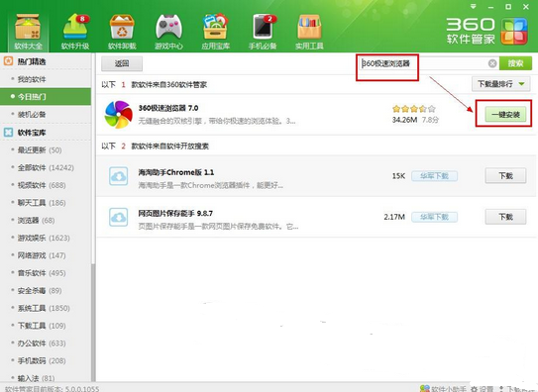Click 下载 for 淘淘助手Chrome版
The width and height of the screenshot is (538, 392).
click(505, 176)
